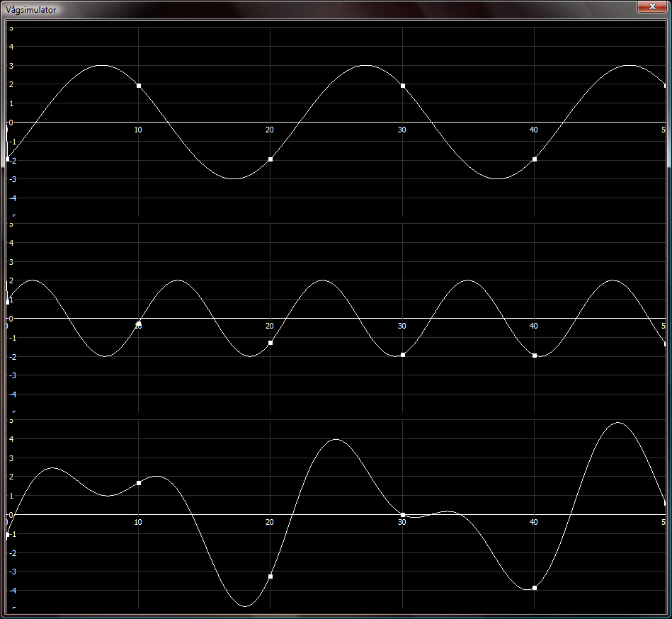The image size is (672, 619).
Task: Click x-axis label 40 in bottom graph
Action: (534, 522)
